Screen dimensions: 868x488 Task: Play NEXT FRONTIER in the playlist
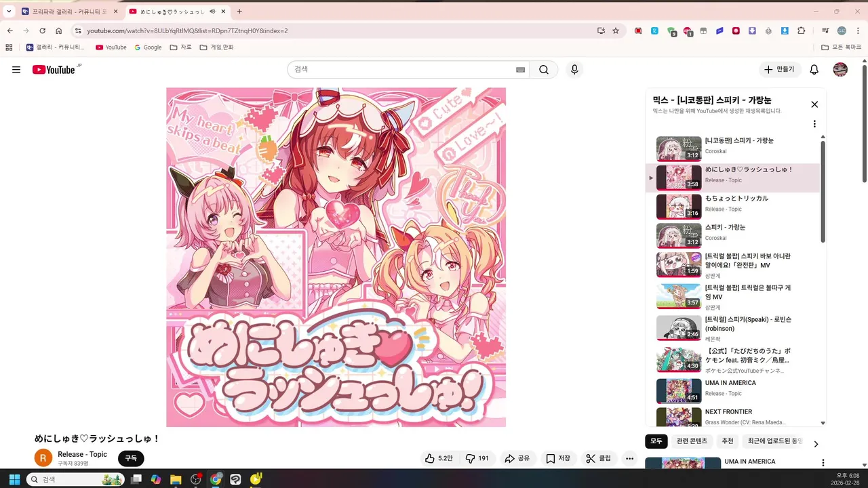click(x=734, y=417)
